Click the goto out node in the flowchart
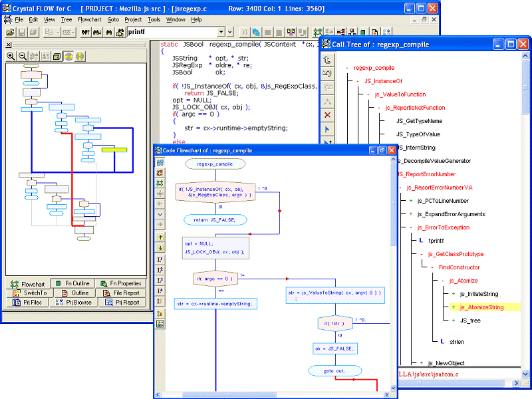 [335, 370]
